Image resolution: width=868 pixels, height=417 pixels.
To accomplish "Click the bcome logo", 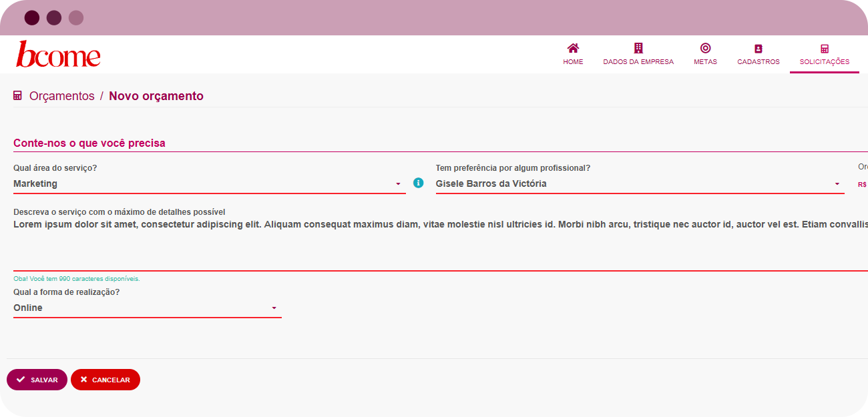I will (x=58, y=55).
